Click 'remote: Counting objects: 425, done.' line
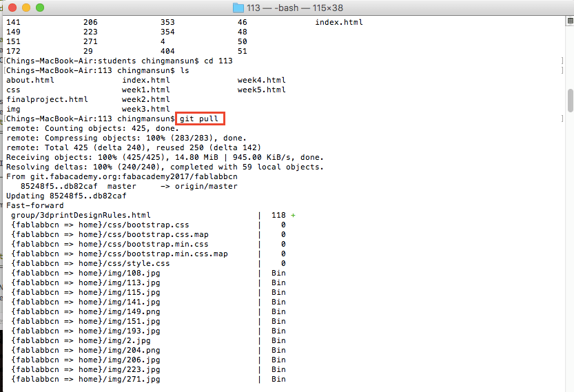 [92, 128]
